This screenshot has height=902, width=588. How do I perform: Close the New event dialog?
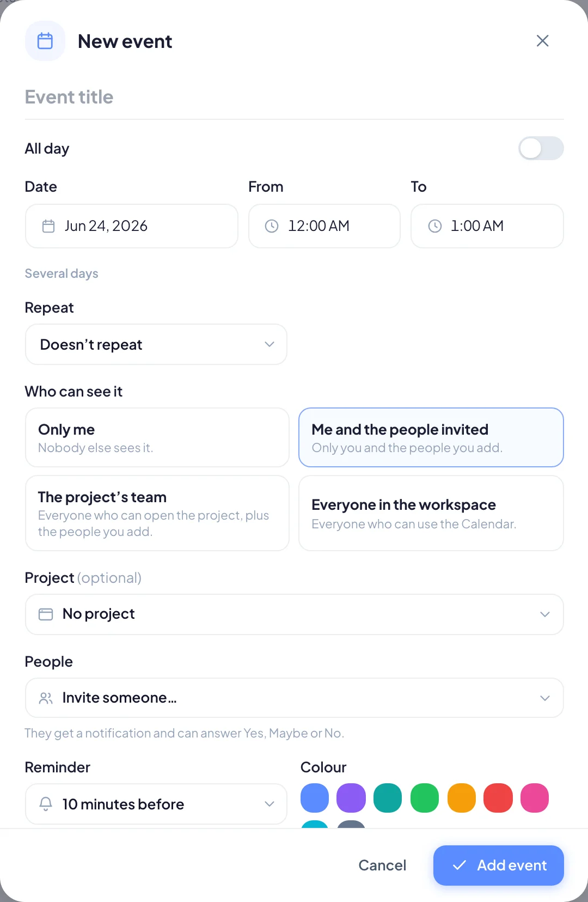point(542,41)
